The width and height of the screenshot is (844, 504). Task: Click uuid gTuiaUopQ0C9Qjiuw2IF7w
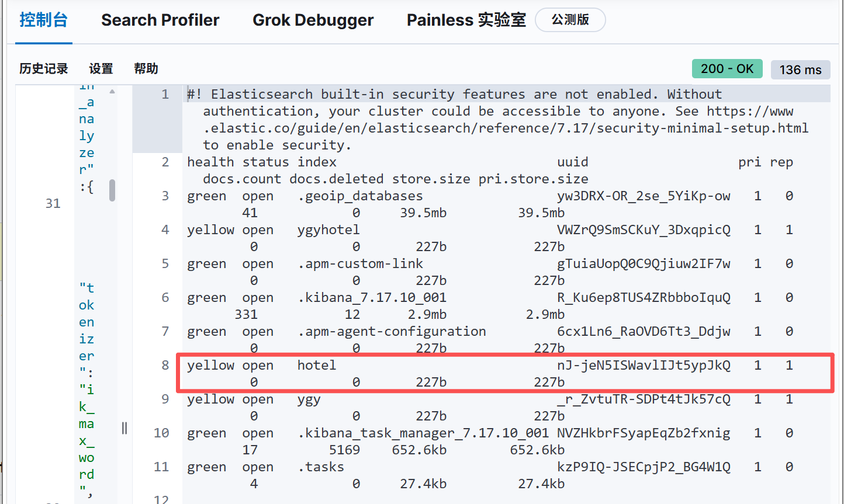point(644,263)
